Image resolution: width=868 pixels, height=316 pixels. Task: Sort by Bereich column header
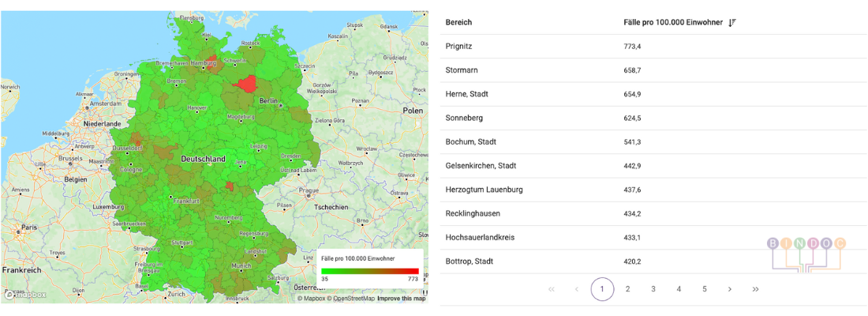click(458, 22)
